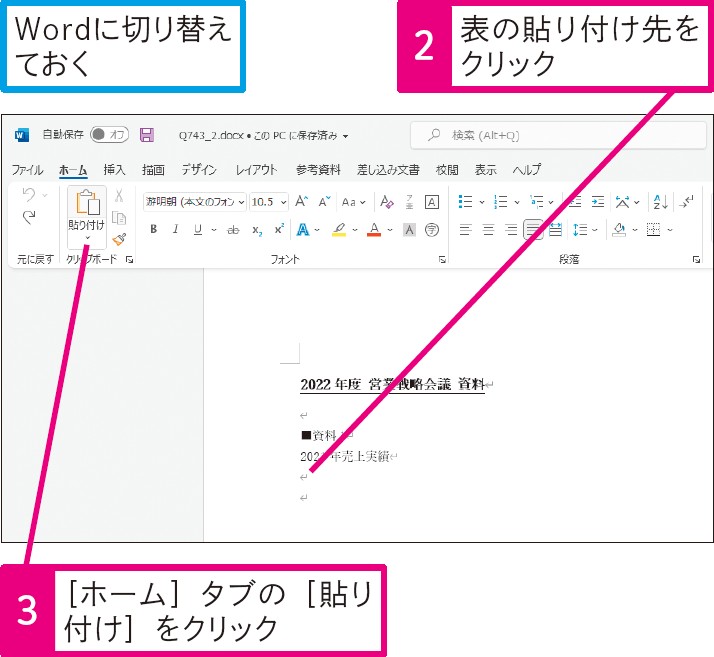Select the format painter brush icon
The width and height of the screenshot is (714, 657).
119,239
